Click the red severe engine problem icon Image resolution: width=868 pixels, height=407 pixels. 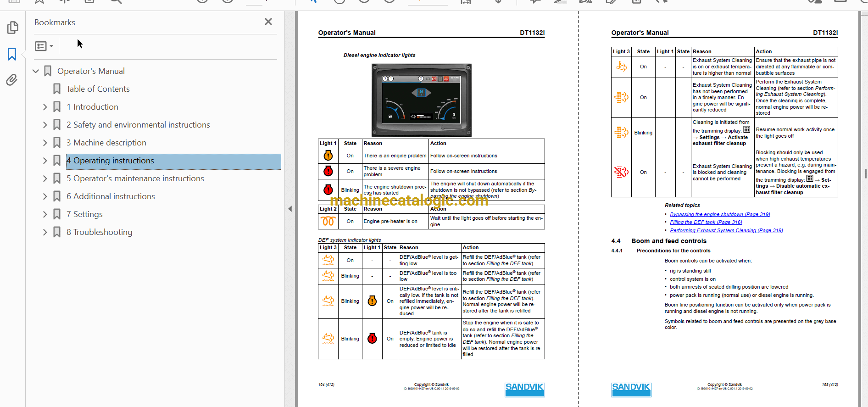pos(328,171)
